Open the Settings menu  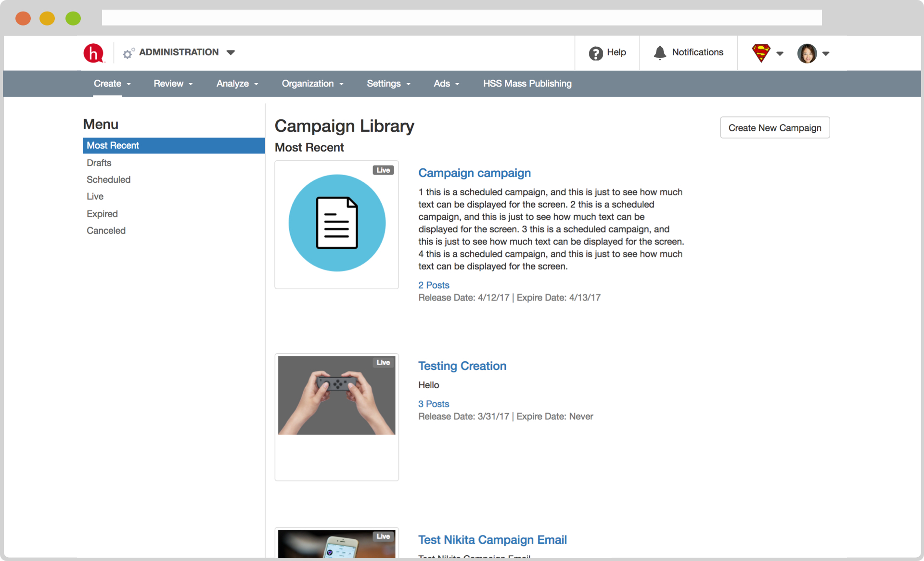pyautogui.click(x=388, y=84)
